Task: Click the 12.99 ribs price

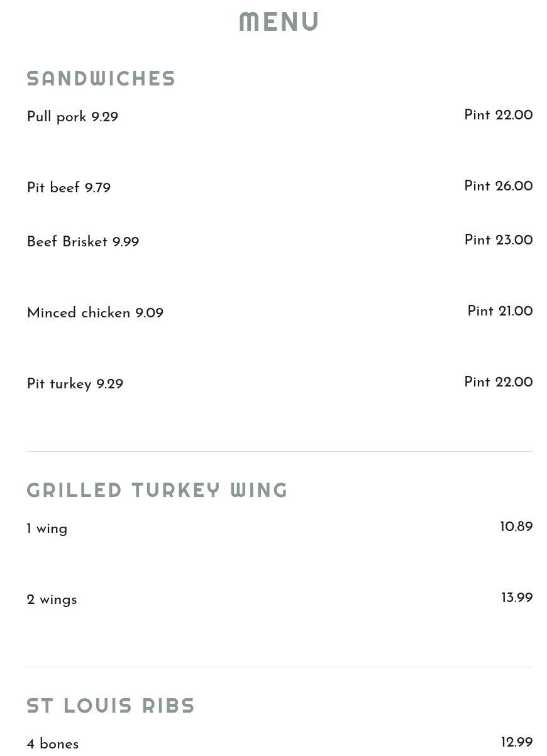Action: [517, 743]
